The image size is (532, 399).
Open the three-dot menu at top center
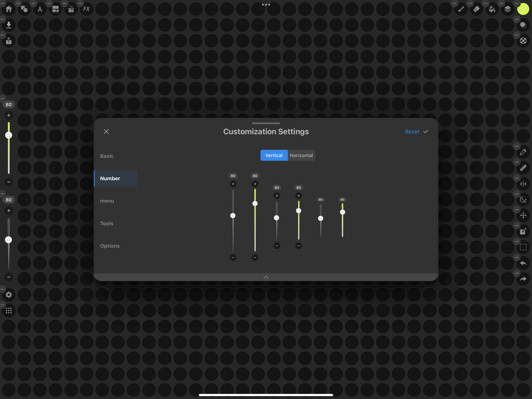coord(266,5)
